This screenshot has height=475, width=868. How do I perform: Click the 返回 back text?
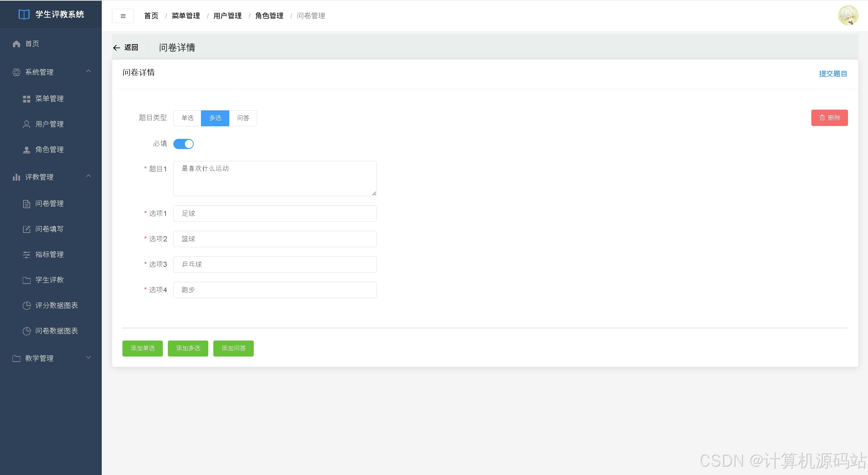131,48
